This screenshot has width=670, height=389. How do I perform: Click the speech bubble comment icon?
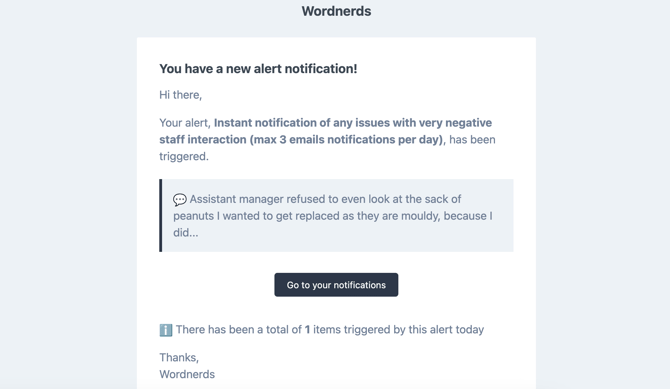[179, 200]
